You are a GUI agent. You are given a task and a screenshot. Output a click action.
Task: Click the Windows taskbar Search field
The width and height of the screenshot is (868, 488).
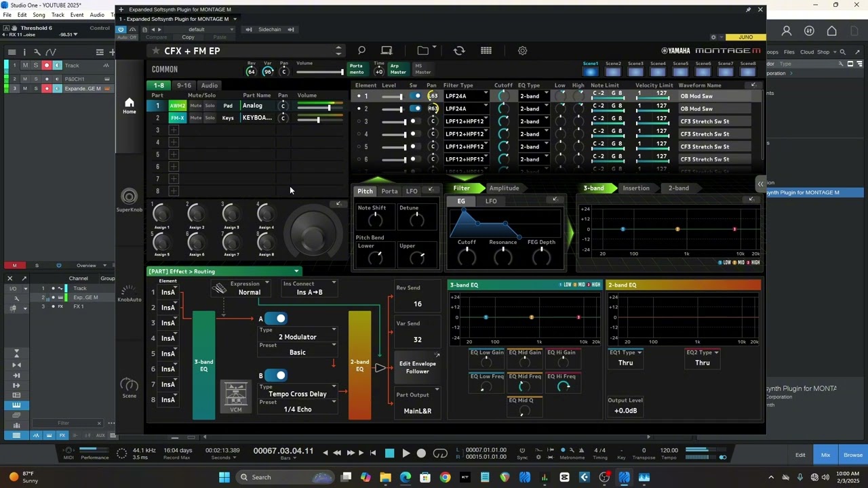point(285,477)
